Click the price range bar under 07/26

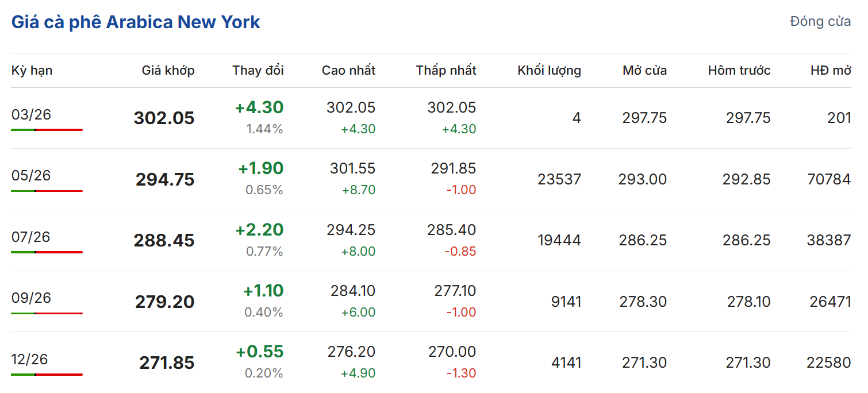pyautogui.click(x=47, y=252)
